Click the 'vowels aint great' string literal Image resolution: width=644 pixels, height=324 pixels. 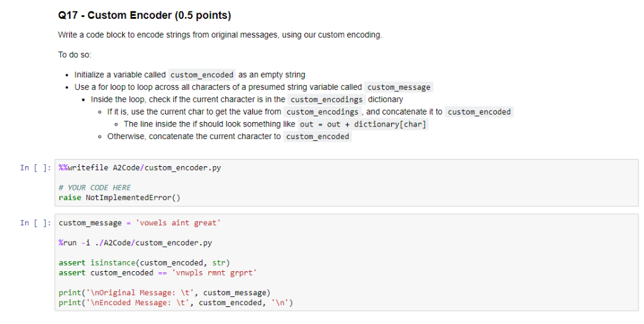pos(178,223)
